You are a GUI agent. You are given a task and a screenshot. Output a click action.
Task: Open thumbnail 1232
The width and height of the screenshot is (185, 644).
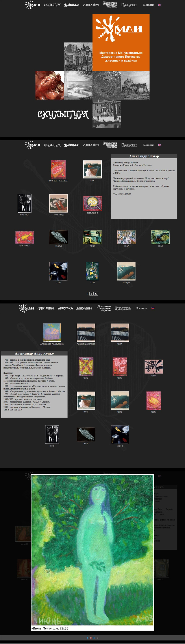tap(92, 271)
